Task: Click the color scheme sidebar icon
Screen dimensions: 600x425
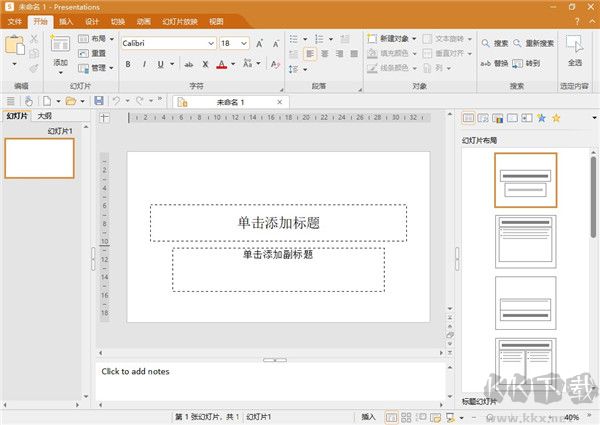Action: click(x=497, y=118)
